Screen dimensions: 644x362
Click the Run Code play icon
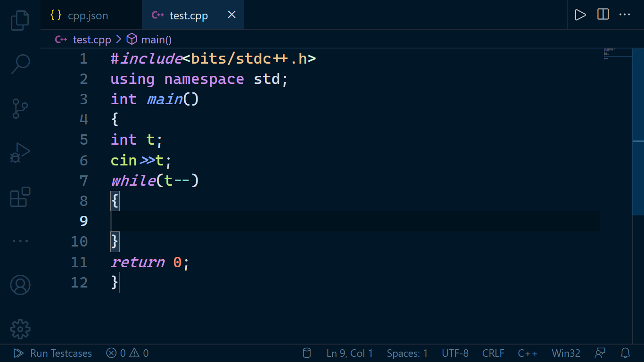tap(580, 15)
